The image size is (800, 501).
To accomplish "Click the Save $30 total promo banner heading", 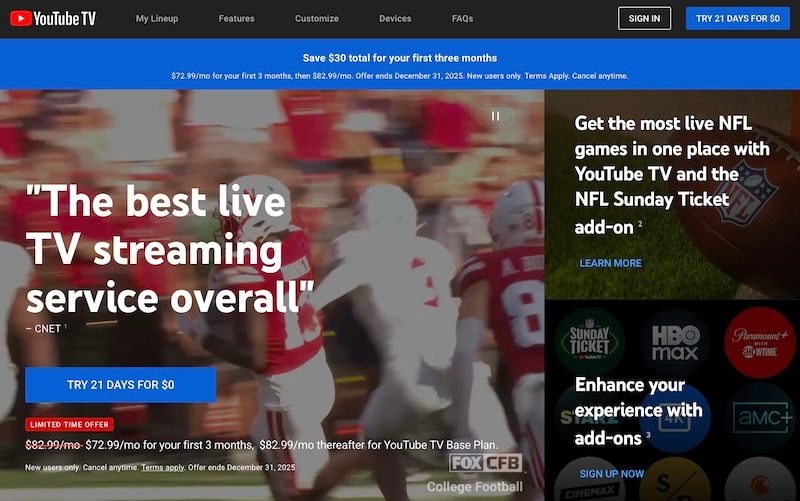I will pos(399,58).
